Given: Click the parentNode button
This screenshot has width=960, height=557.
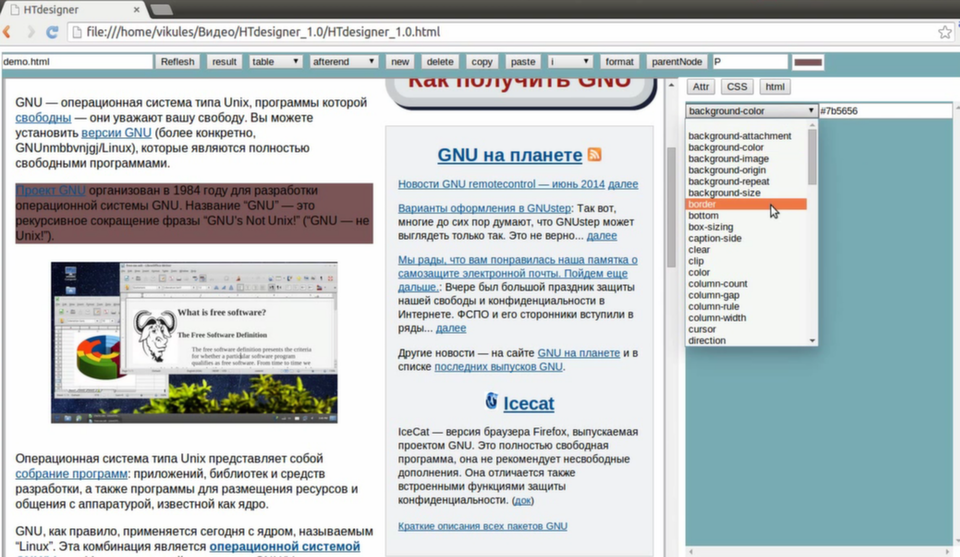Looking at the screenshot, I should (x=676, y=62).
